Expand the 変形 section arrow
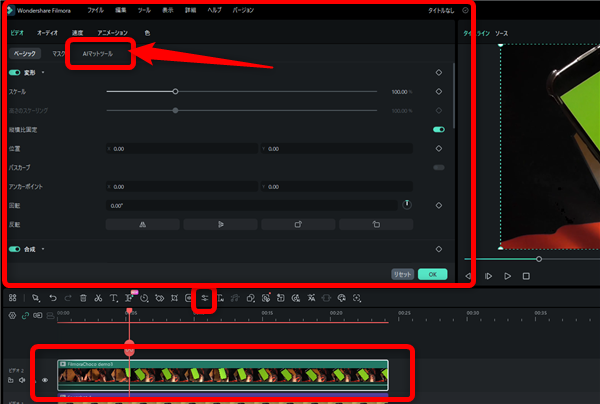600x404 pixels. (44, 73)
